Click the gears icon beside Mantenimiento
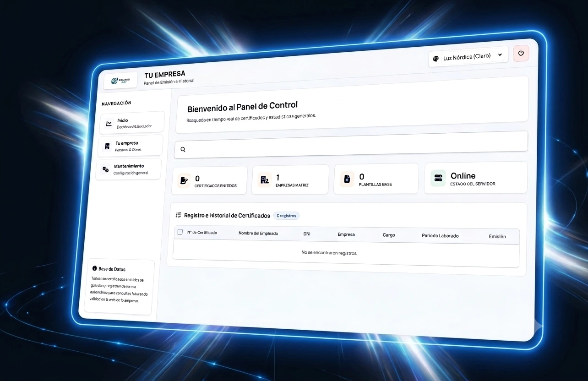 [105, 169]
